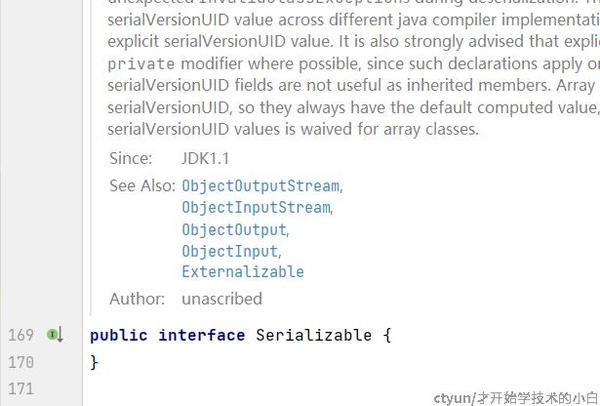Open the Externalizable link
Viewport: 600px width, 406px height.
click(242, 272)
